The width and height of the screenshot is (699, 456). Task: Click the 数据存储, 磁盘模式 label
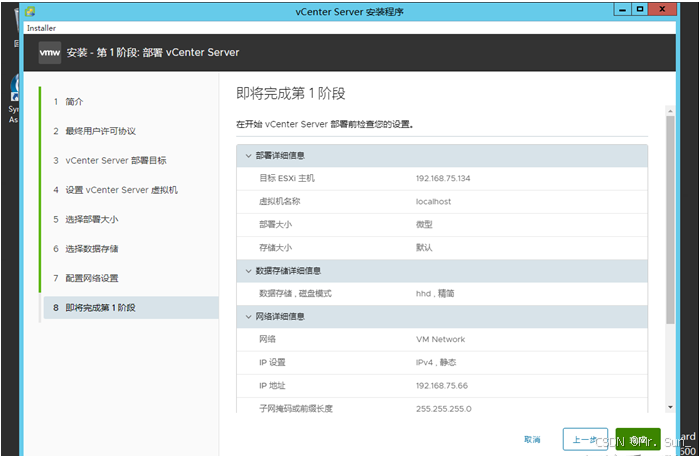tap(295, 293)
